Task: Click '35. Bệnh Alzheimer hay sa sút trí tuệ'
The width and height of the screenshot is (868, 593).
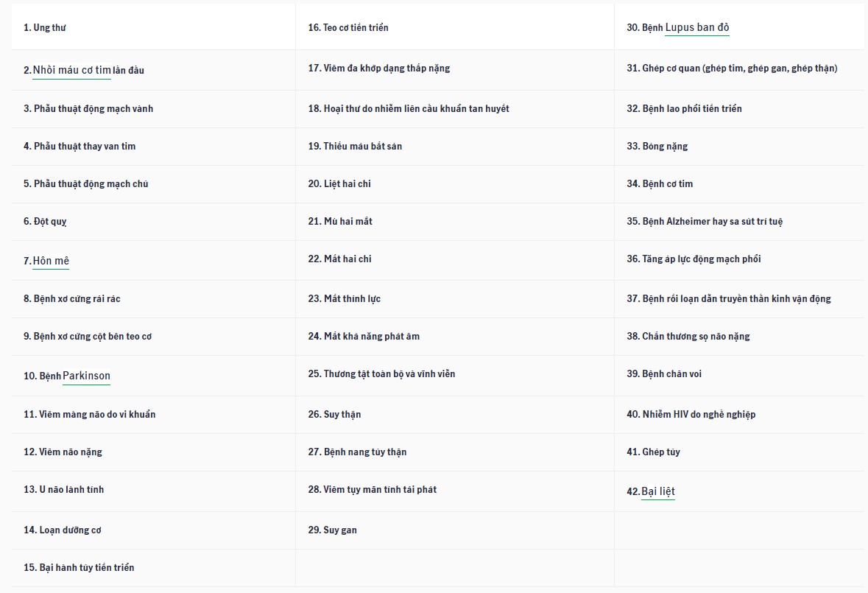Action: [x=705, y=221]
